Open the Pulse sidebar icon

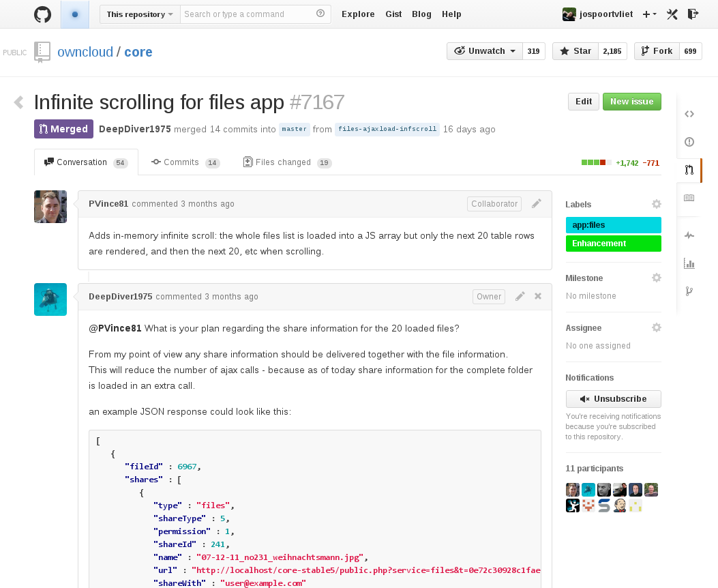(689, 235)
